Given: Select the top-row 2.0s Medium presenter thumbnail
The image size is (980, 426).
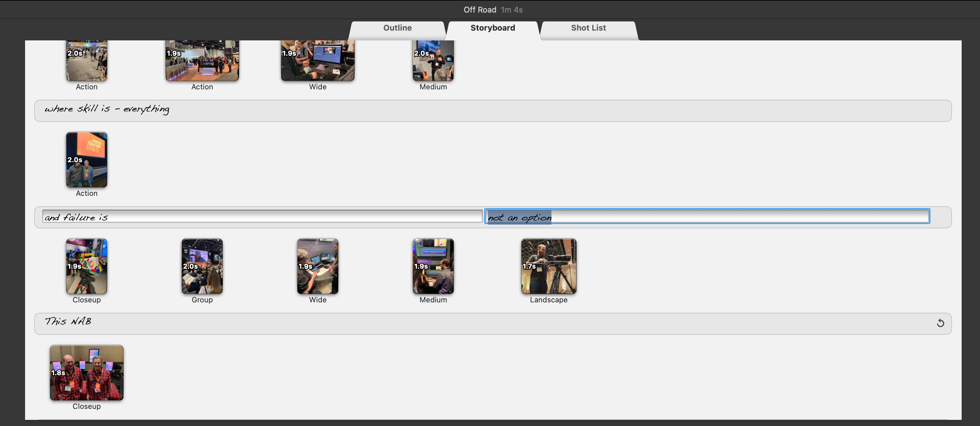Looking at the screenshot, I should point(433,61).
